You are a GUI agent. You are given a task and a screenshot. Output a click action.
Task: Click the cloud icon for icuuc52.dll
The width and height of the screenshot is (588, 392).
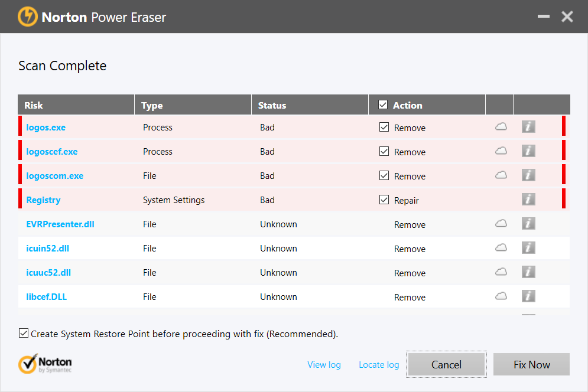coord(501,272)
